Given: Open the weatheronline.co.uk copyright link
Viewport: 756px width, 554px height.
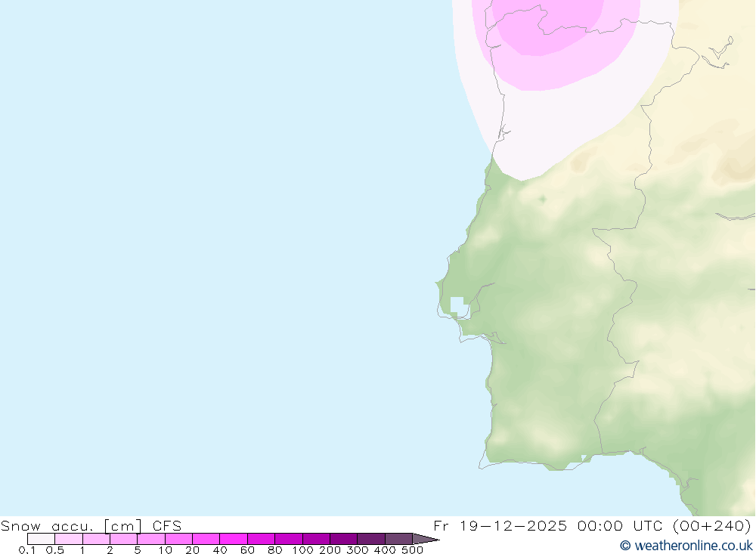Looking at the screenshot, I should pyautogui.click(x=686, y=546).
